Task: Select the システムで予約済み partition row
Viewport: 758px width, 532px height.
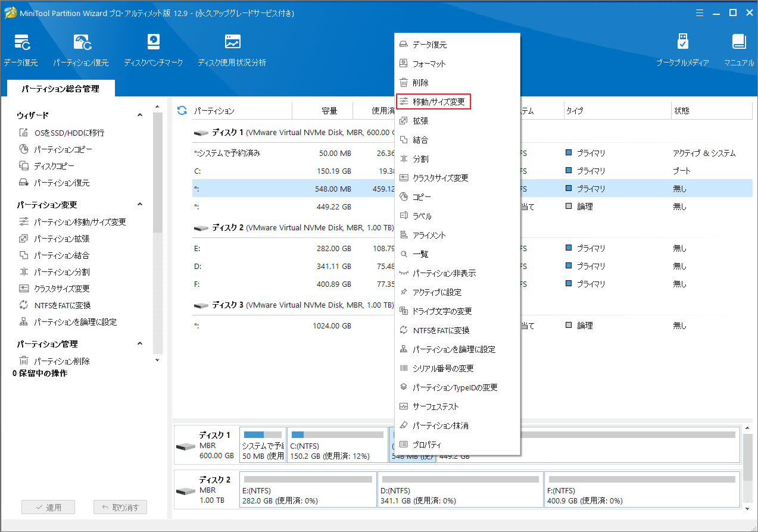Action: point(472,153)
